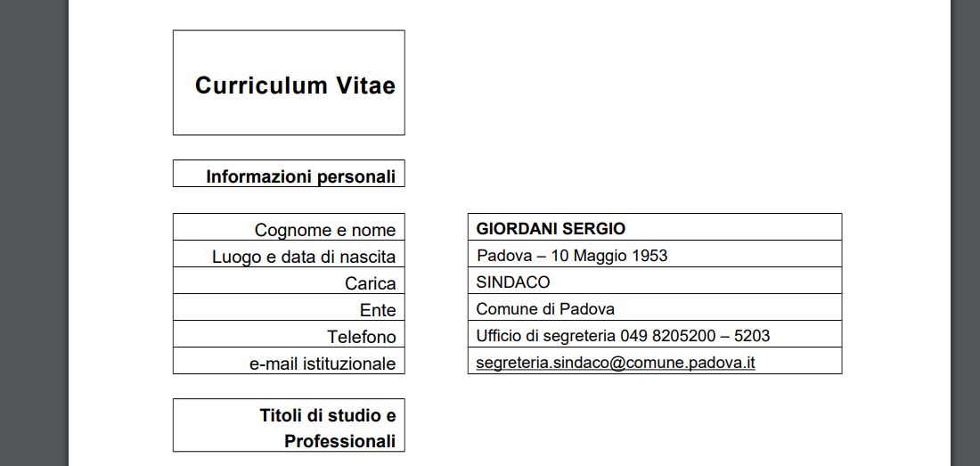Click the Comune di Padova text
The image size is (980, 466).
(545, 309)
